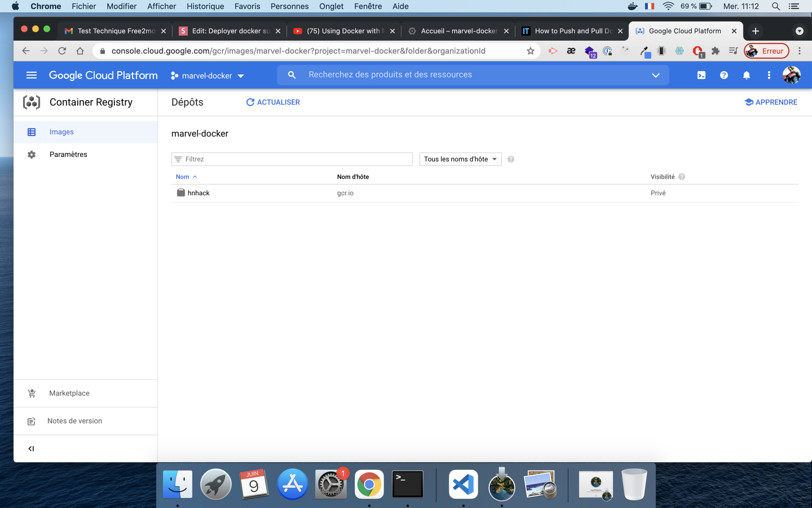
Task: Open the help question mark icon
Action: 724,75
